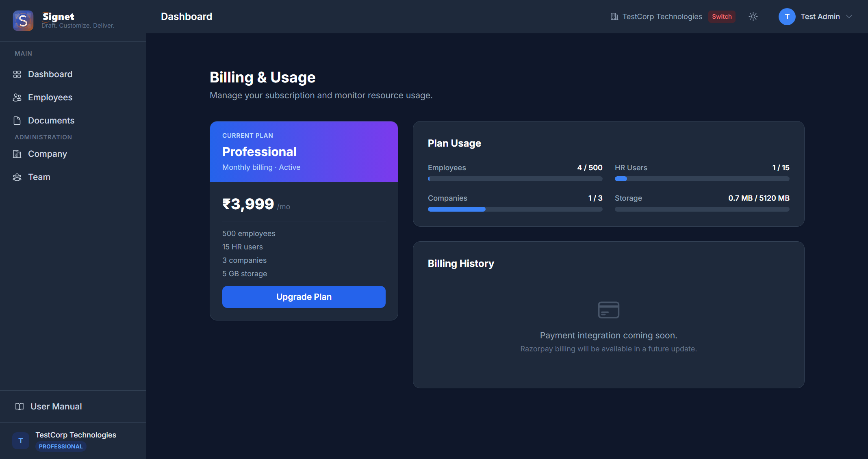Image resolution: width=868 pixels, height=459 pixels.
Task: Open TestCorp Technologies company selector in header
Action: point(657,17)
